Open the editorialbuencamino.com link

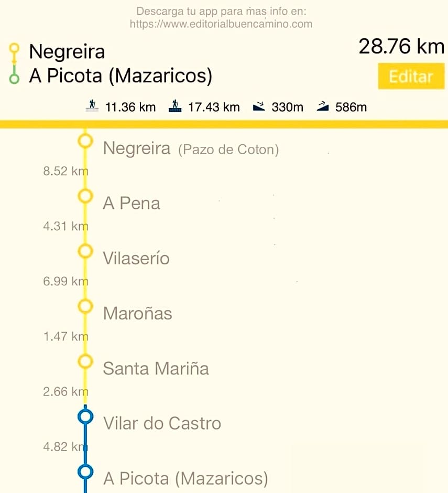(x=221, y=24)
